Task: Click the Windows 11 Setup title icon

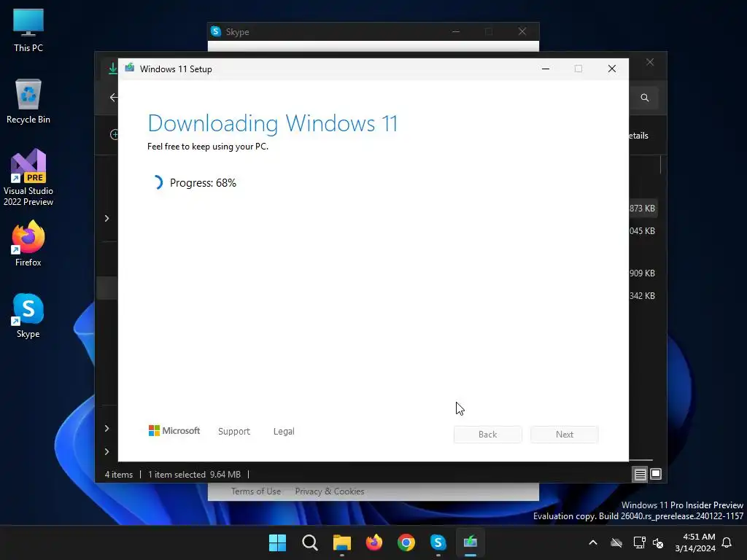Action: click(130, 68)
